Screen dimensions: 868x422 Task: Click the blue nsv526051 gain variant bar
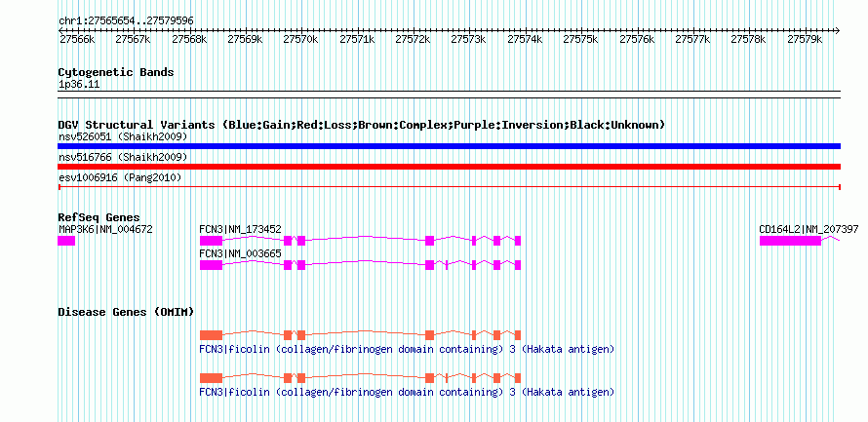coord(449,146)
